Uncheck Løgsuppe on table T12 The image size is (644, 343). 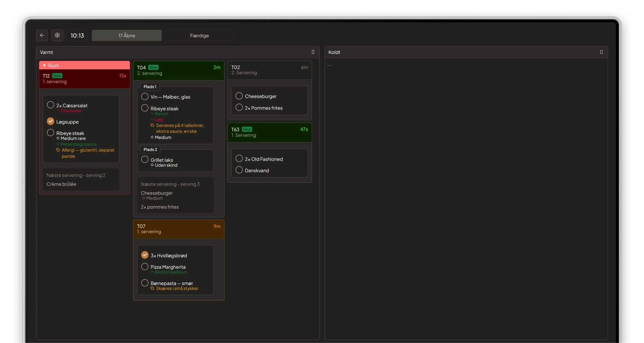click(51, 121)
